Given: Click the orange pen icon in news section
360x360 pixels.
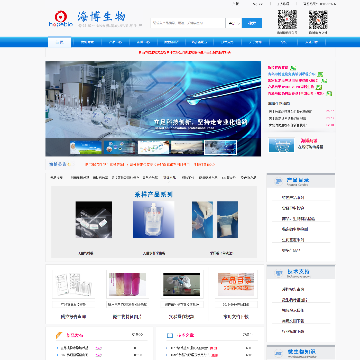Looking at the screenshot, I should (59, 335).
